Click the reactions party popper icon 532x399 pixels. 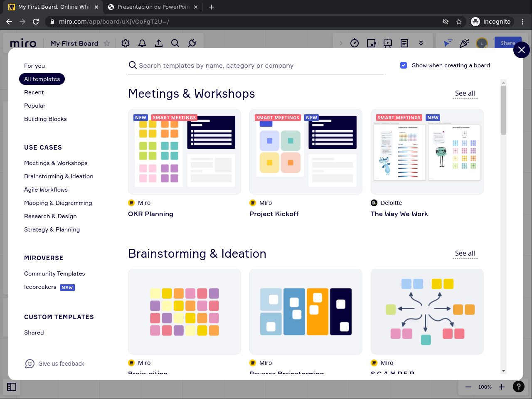point(464,43)
